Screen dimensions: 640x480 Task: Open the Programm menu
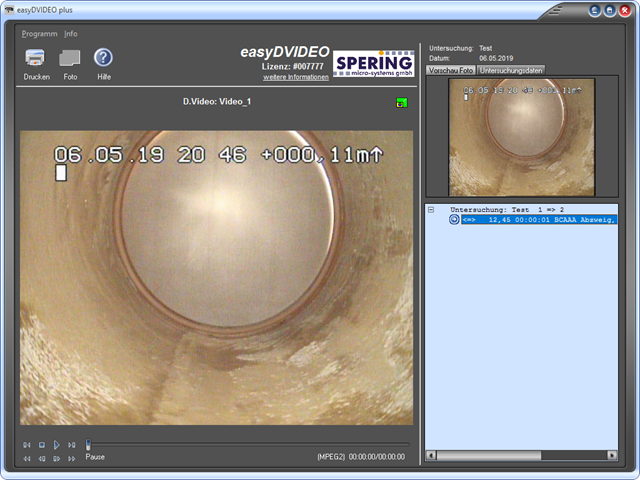(40, 34)
